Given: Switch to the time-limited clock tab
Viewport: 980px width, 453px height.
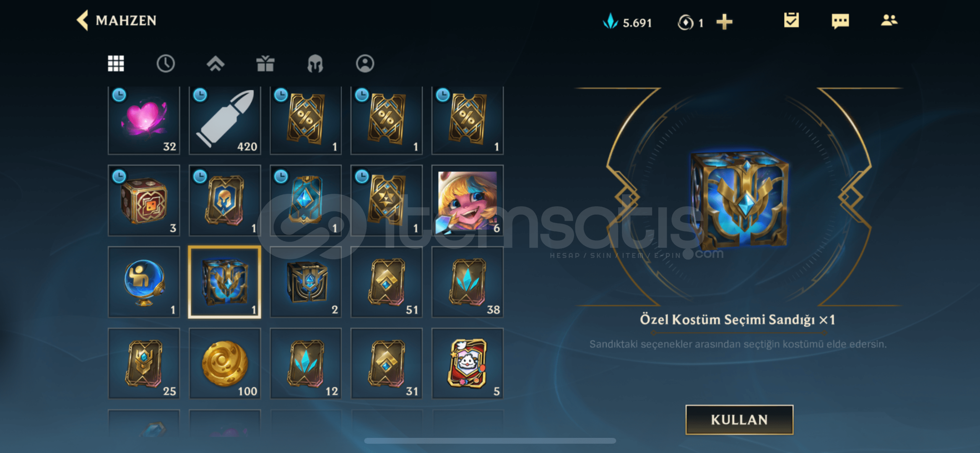Looking at the screenshot, I should [x=166, y=64].
